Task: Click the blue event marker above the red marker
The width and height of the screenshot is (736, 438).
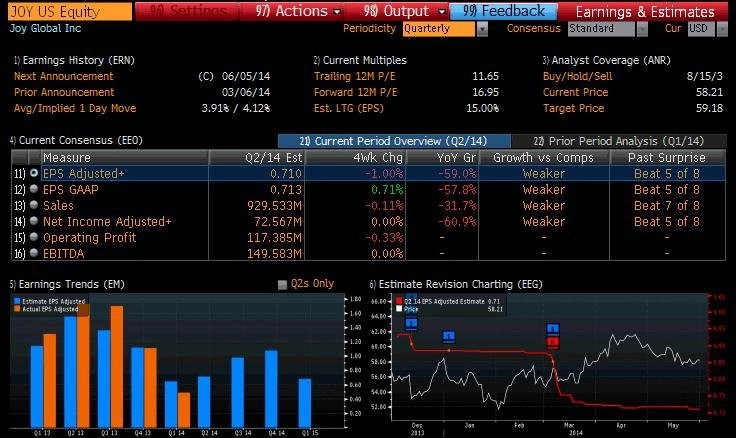Action: pyautogui.click(x=553, y=330)
